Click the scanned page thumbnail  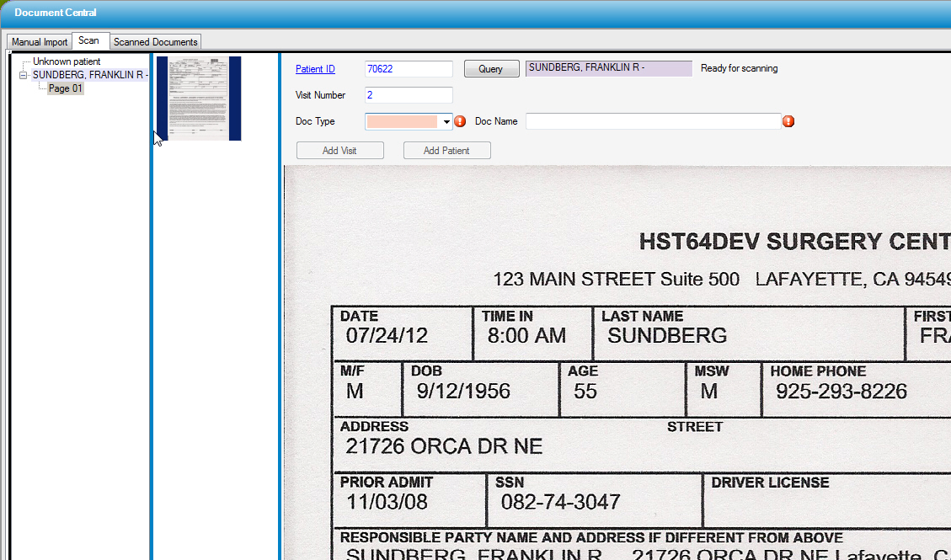point(198,98)
